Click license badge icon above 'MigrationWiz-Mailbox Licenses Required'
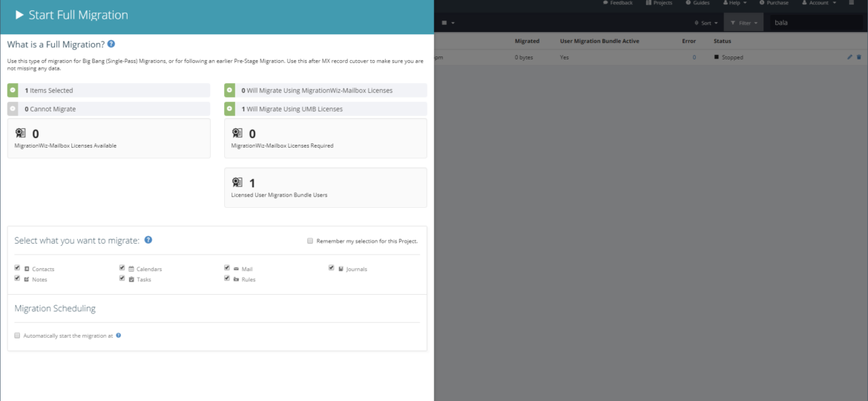The height and width of the screenshot is (401, 868). tap(237, 133)
